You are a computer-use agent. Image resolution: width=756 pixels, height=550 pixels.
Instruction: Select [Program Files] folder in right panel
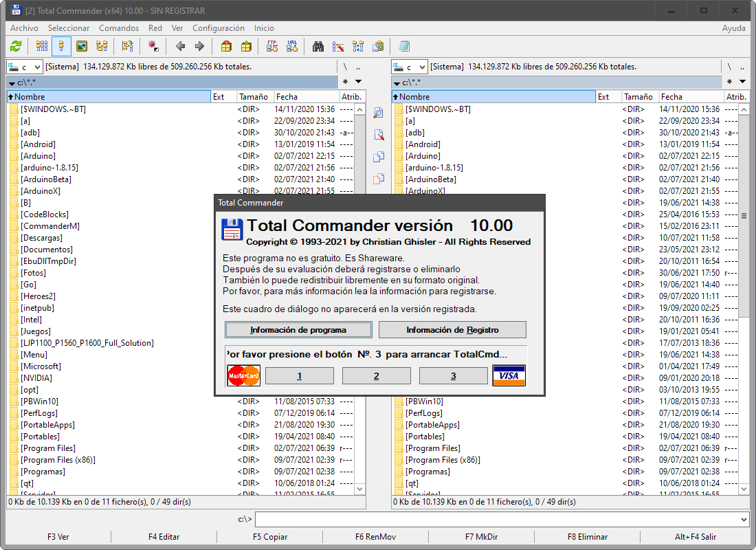click(433, 448)
